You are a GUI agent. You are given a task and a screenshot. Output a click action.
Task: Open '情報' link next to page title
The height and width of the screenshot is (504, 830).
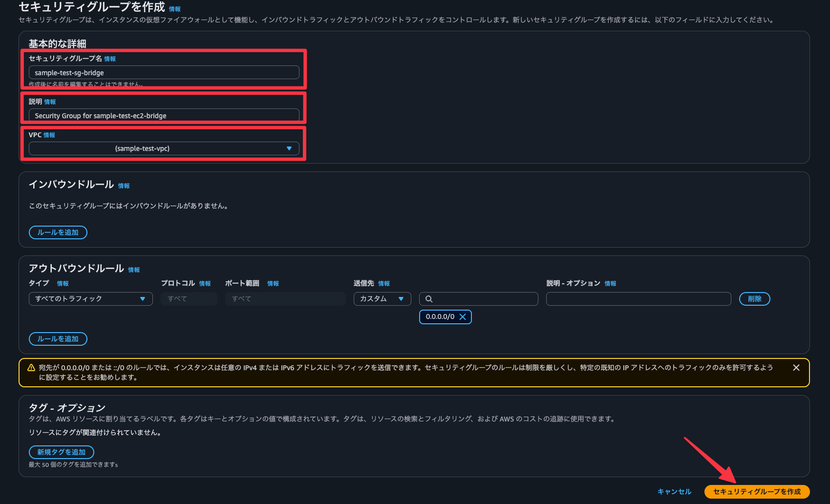click(x=174, y=9)
